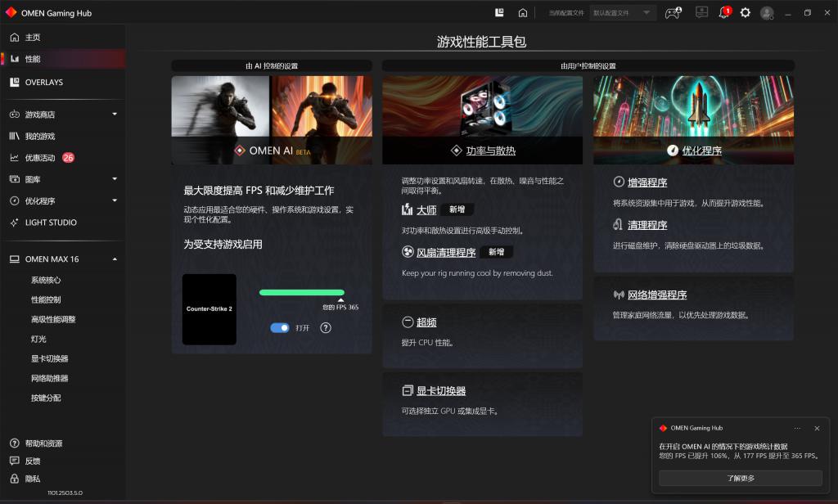
Task: Open 功率与散热 banner link
Action: point(491,151)
